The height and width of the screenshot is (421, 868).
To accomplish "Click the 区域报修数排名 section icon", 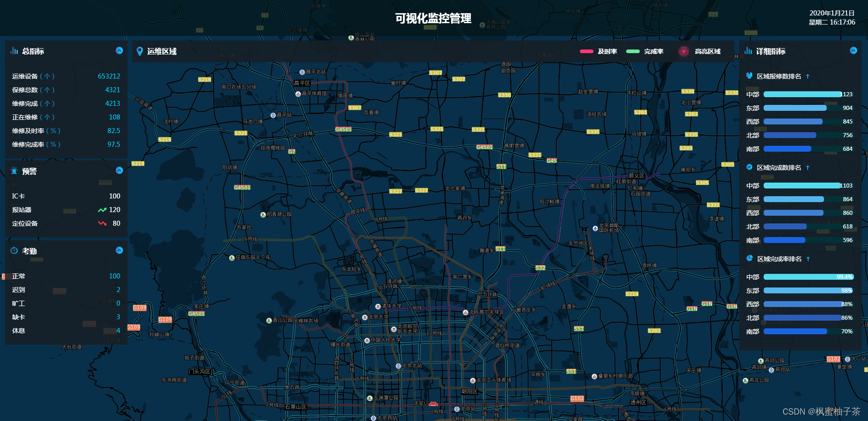I will pos(750,76).
